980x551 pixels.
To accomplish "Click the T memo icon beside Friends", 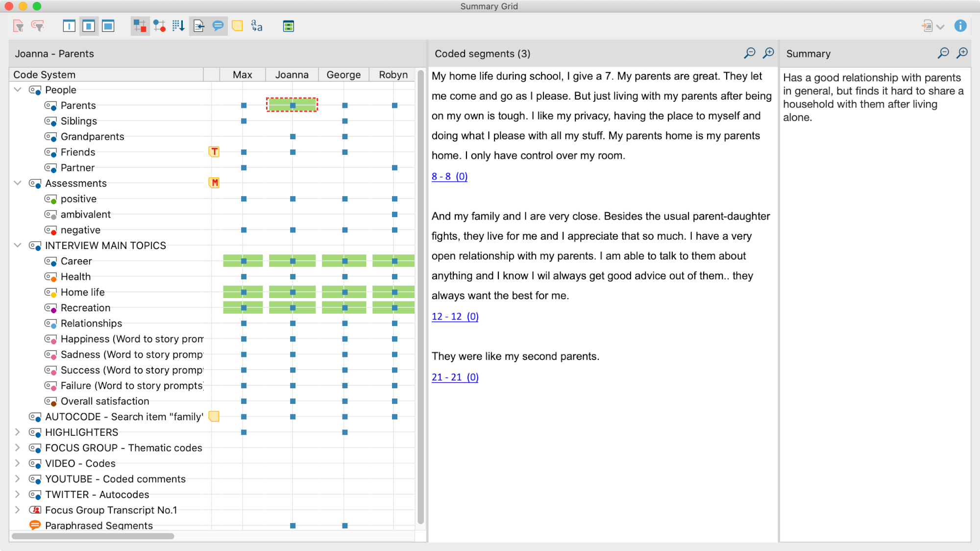I will [x=214, y=152].
